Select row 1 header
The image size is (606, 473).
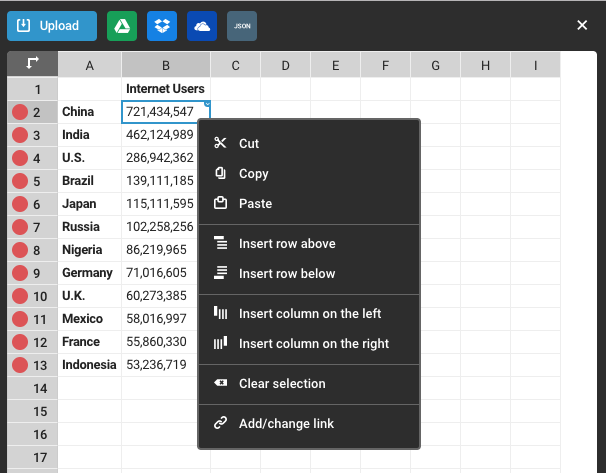tap(32, 89)
